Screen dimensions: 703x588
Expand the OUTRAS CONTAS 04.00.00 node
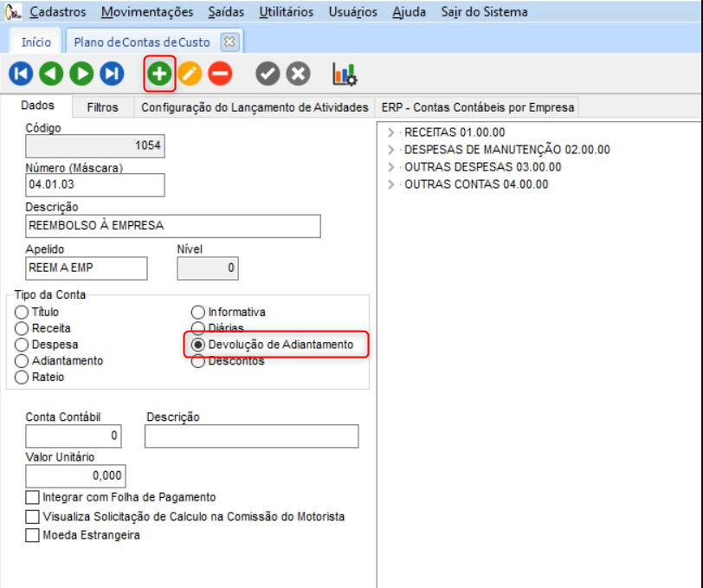[x=390, y=184]
